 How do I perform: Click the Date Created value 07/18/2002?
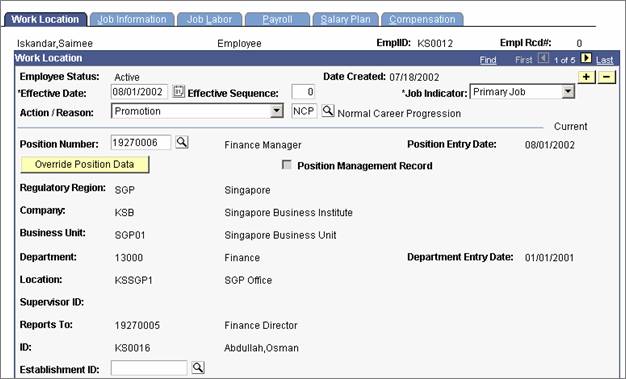click(414, 77)
